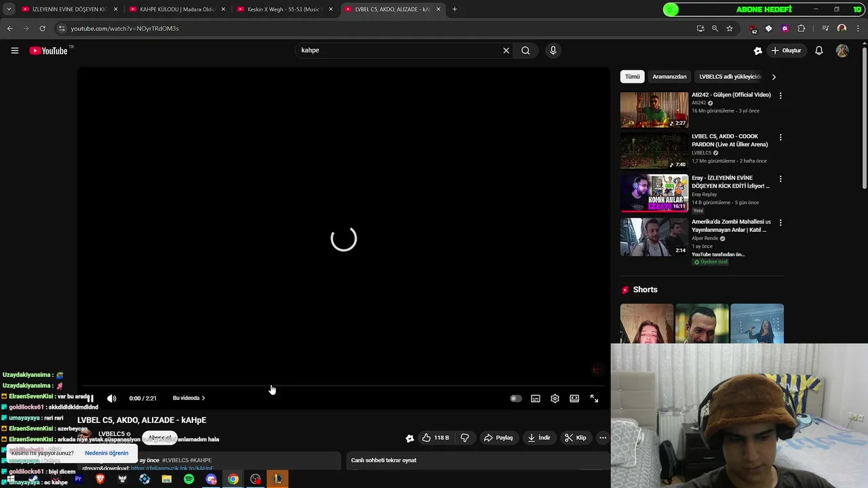Expand 'Bu videoda' chapter chevron

click(x=203, y=399)
